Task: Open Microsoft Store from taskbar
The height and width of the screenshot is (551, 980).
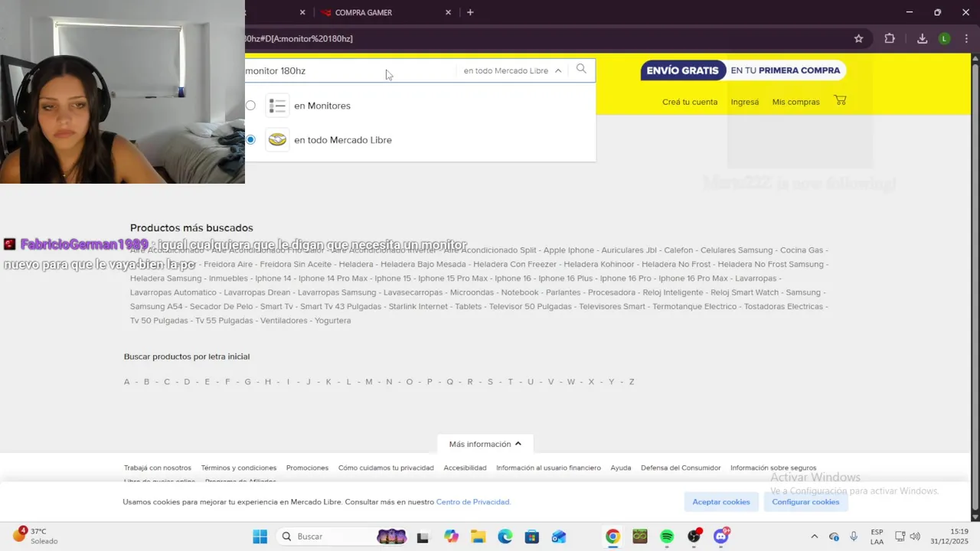Action: coord(532,536)
